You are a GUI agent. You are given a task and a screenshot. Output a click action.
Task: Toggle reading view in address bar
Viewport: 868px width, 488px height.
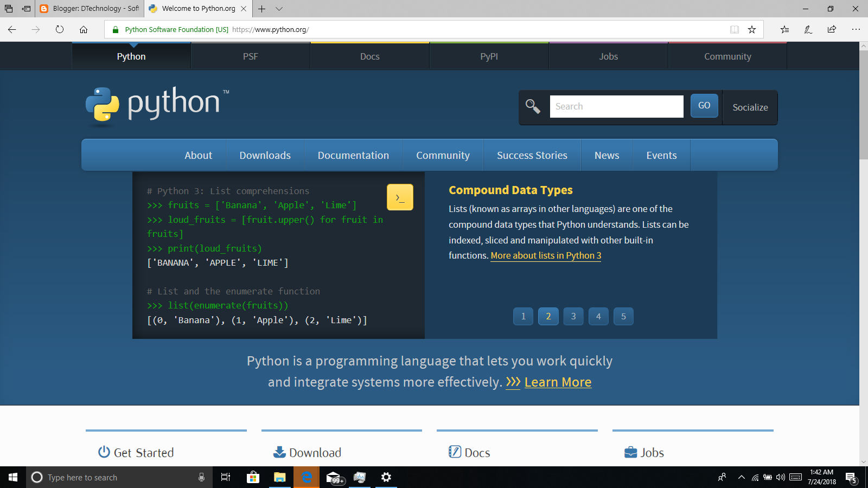tap(735, 29)
